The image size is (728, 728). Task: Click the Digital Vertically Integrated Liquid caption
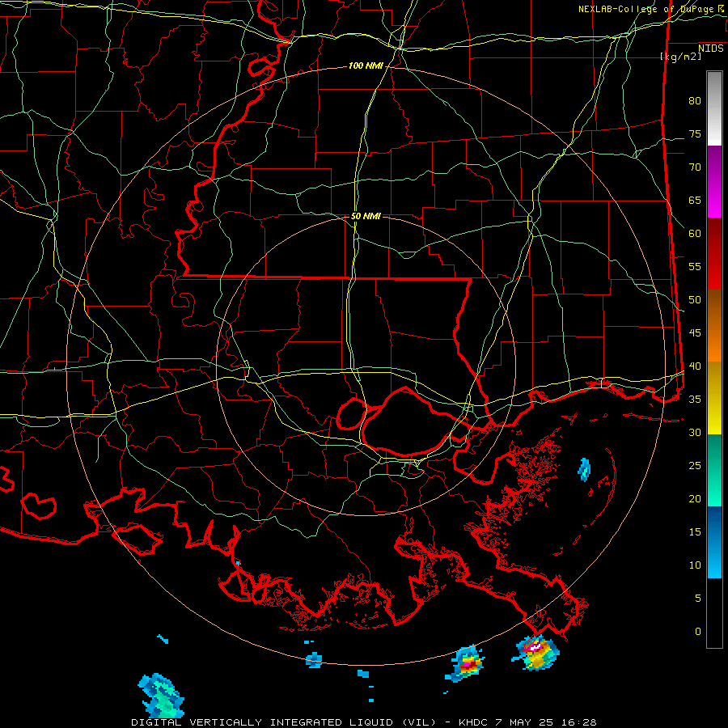[364, 722]
